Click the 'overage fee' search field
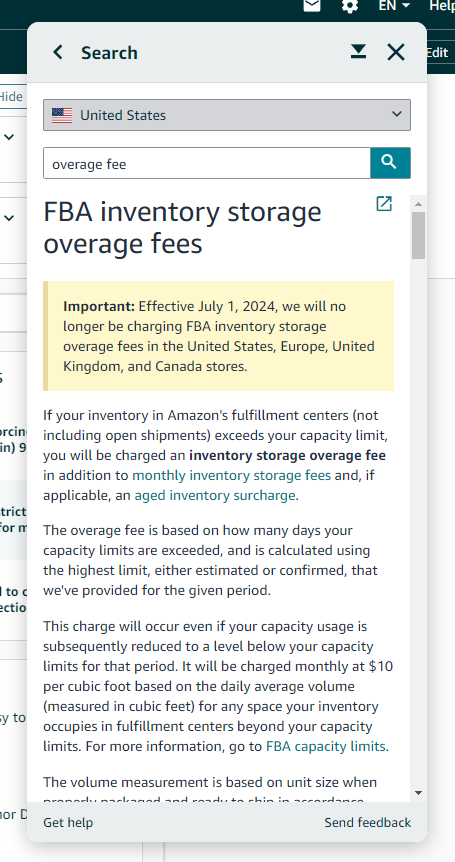This screenshot has width=455, height=862. 207,163
